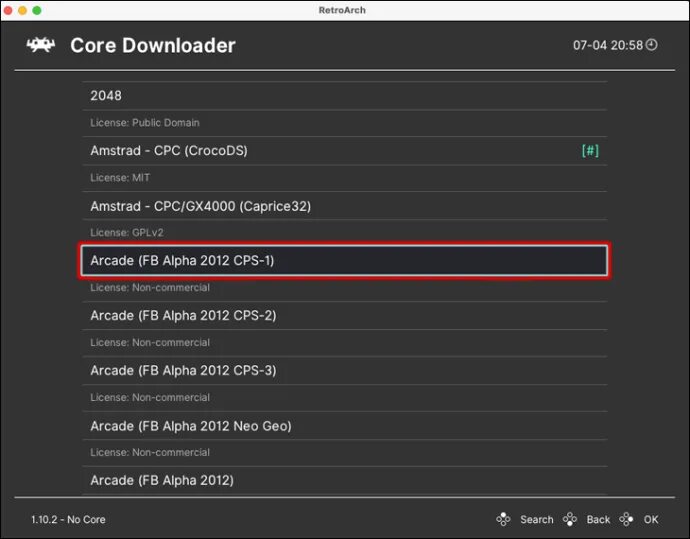Minimize the window with the yellow button
The image size is (690, 539).
pyautogui.click(x=22, y=10)
